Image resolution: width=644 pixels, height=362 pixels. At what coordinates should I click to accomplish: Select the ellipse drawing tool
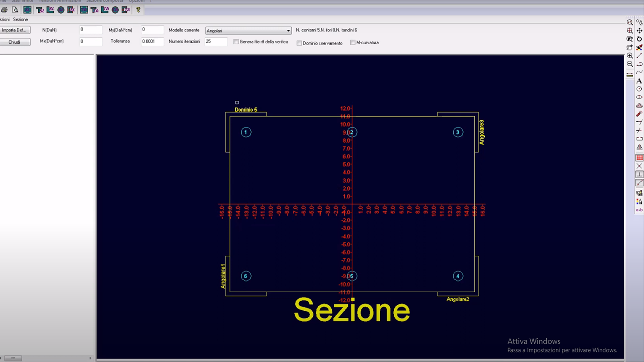click(639, 97)
